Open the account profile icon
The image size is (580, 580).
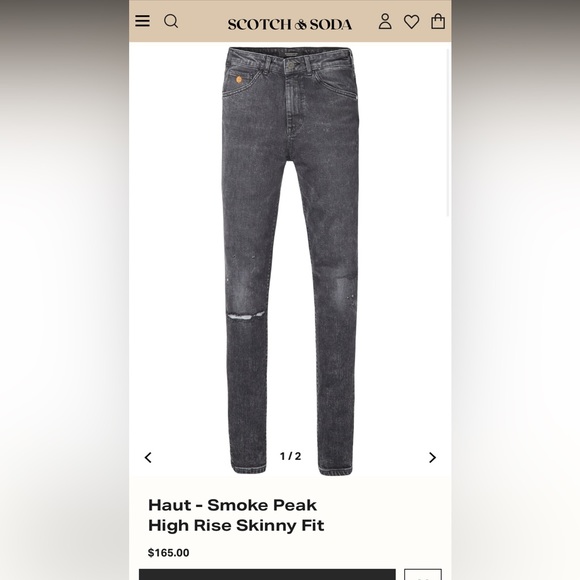click(385, 21)
